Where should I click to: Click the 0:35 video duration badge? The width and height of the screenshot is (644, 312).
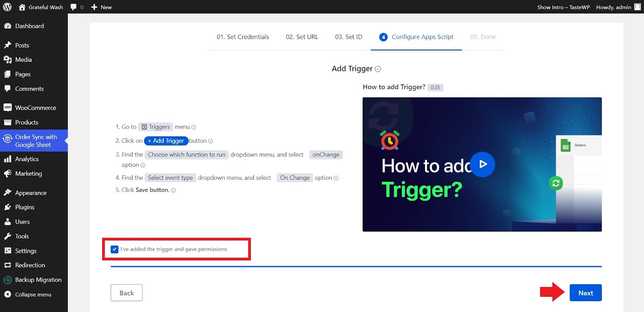(x=435, y=87)
